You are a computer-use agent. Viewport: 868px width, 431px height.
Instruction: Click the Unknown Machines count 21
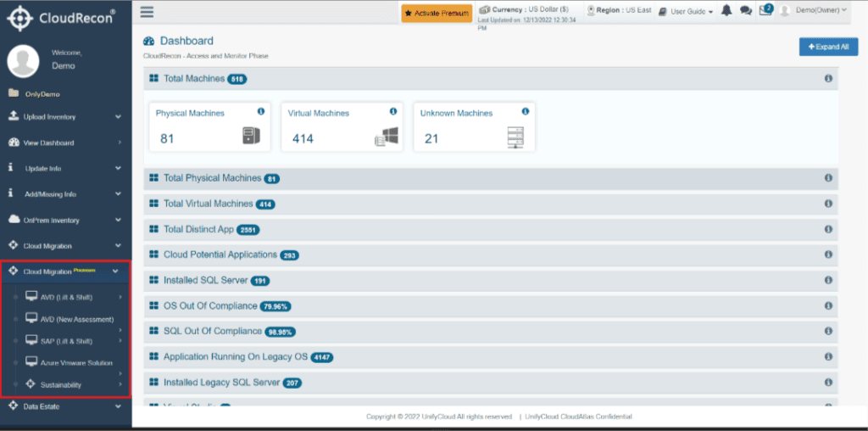tap(431, 138)
